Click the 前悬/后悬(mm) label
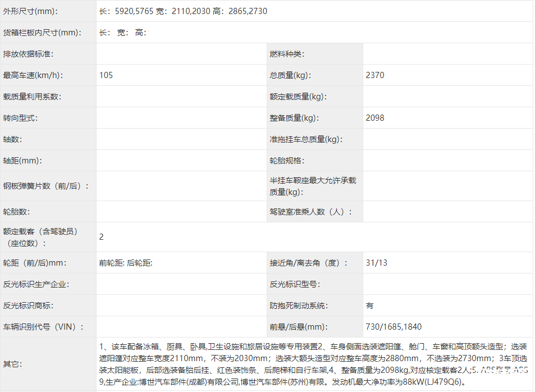This screenshot has width=535, height=392. 299,327
